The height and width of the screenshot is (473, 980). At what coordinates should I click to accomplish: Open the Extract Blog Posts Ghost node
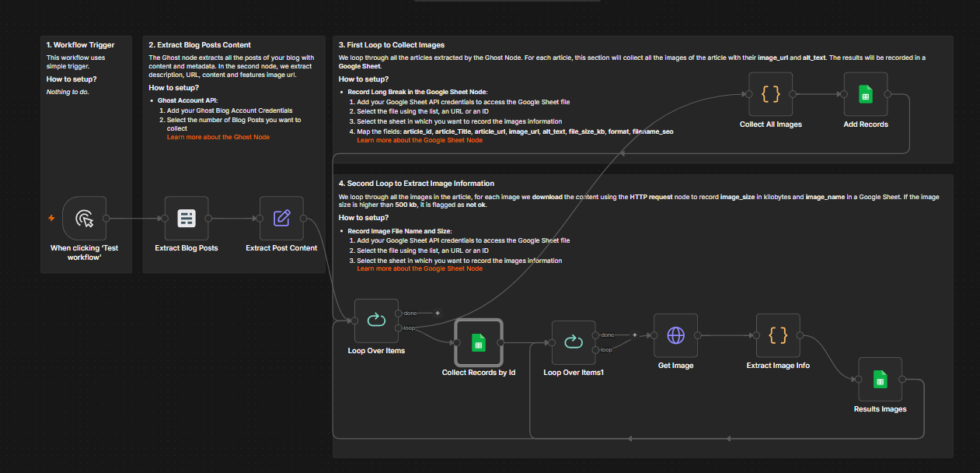(187, 218)
